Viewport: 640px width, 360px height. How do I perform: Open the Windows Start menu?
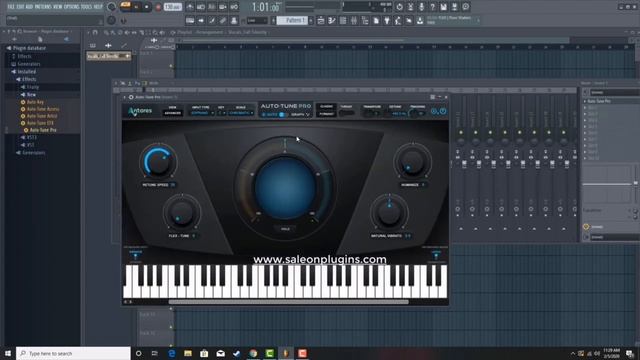point(8,353)
